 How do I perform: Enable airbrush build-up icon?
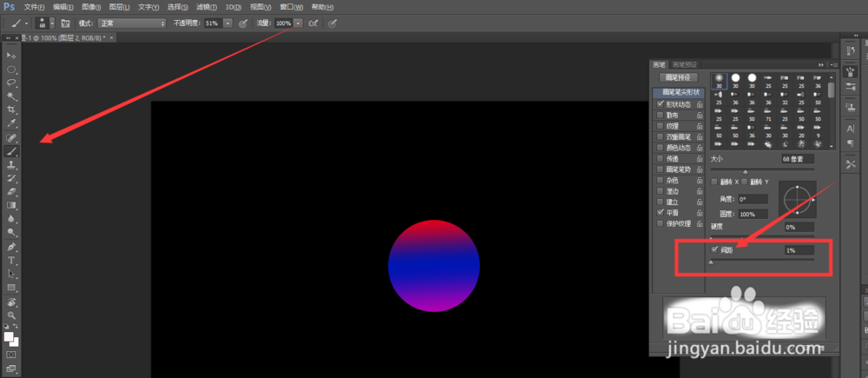click(x=314, y=23)
